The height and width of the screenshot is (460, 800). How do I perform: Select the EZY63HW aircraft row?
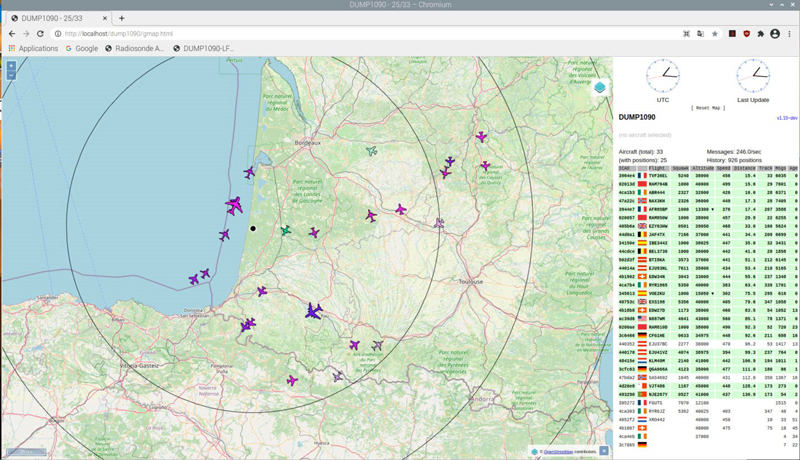point(708,226)
